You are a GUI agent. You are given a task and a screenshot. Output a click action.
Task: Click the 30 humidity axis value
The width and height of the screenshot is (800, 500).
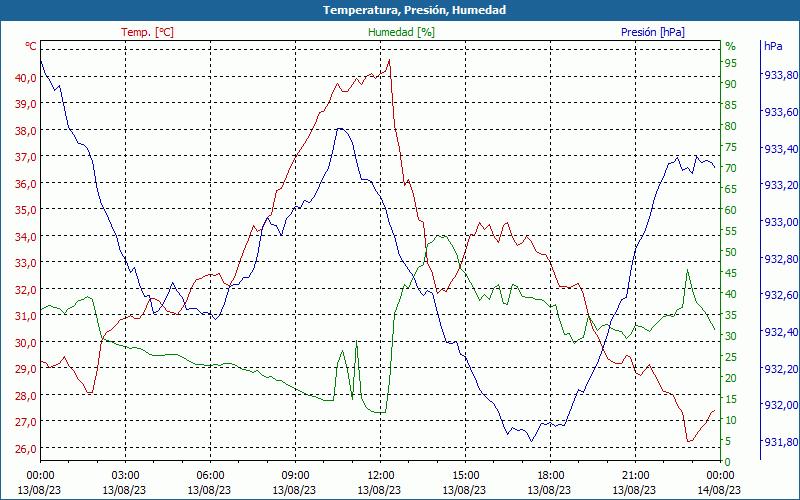coord(731,336)
